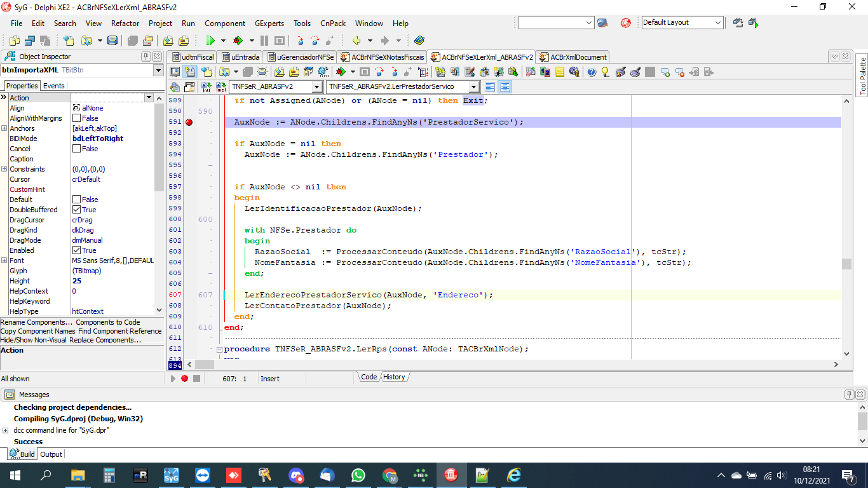Click the Pause debugger icon in the main toolbar
Image resolution: width=868 pixels, height=488 pixels.
(264, 41)
